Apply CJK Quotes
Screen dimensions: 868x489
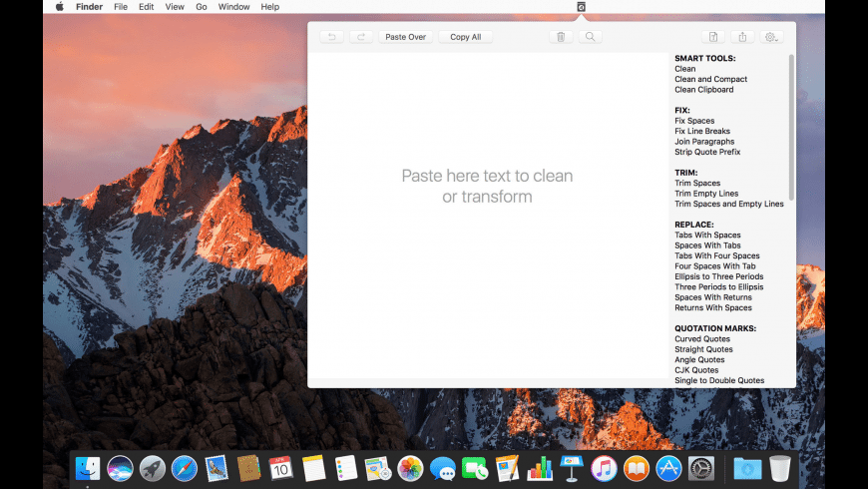(696, 370)
